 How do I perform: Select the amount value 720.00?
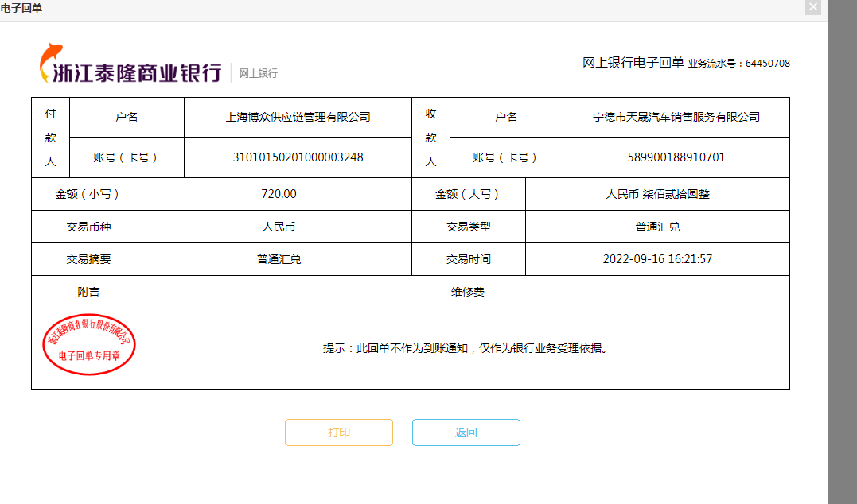(279, 194)
